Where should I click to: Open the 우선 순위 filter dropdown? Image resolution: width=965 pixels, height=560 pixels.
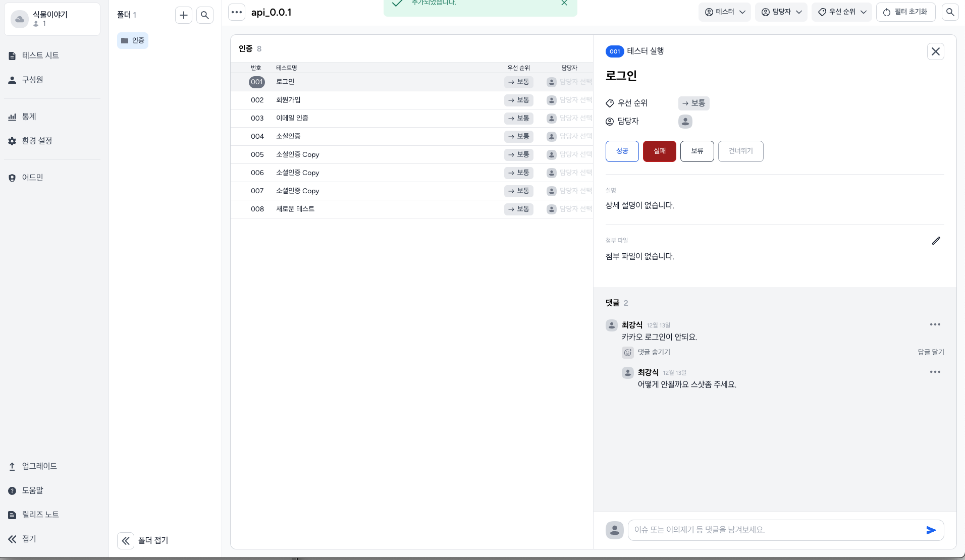tap(842, 12)
